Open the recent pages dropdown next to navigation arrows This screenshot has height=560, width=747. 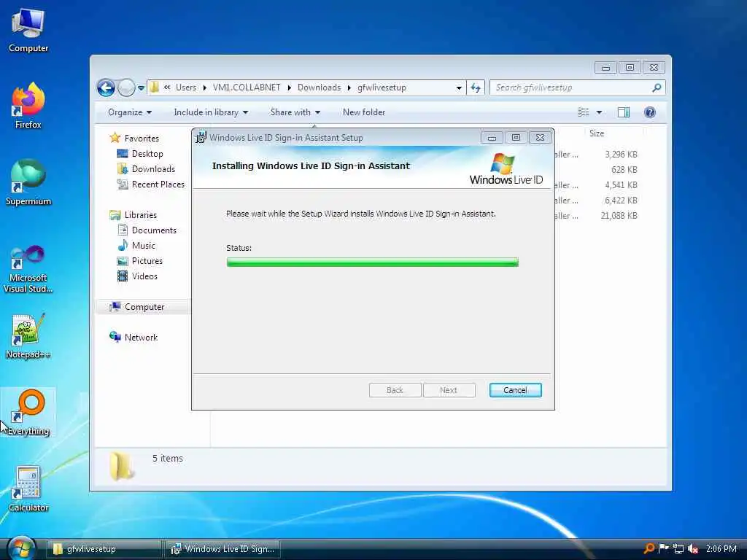click(141, 88)
